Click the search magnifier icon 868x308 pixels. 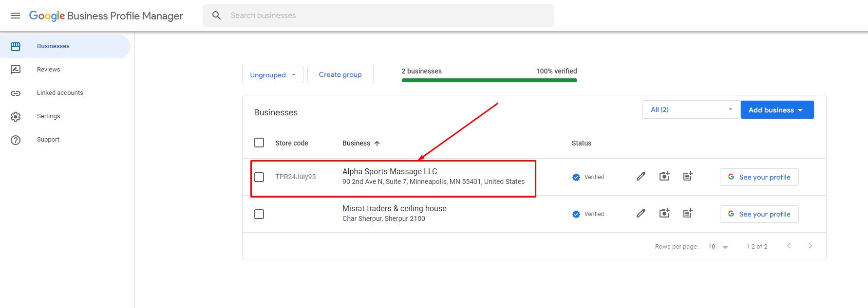(x=217, y=16)
